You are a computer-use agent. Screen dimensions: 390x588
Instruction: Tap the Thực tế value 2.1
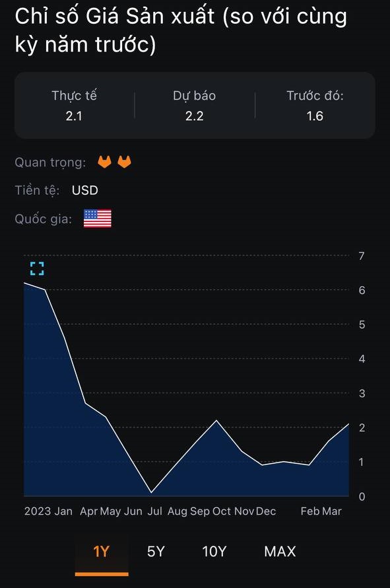pos(74,116)
